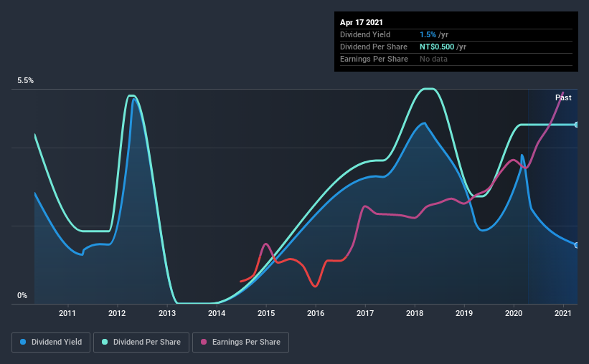Select the Dividend Per Share endpoint marker at 2021

pyautogui.click(x=576, y=125)
